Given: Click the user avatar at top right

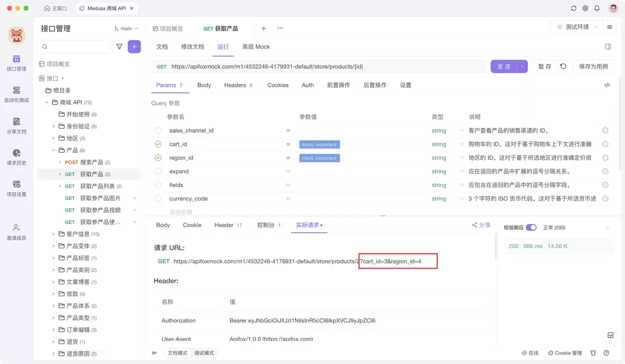Looking at the screenshot, I should tap(613, 8).
